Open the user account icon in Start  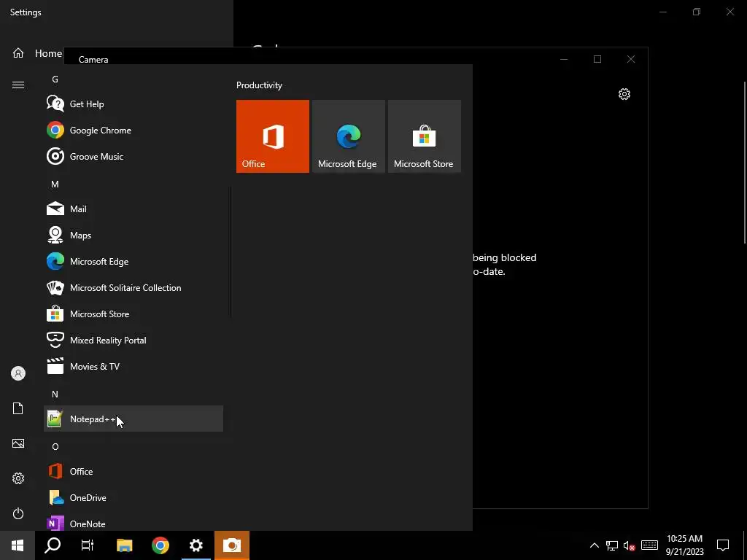coord(18,373)
